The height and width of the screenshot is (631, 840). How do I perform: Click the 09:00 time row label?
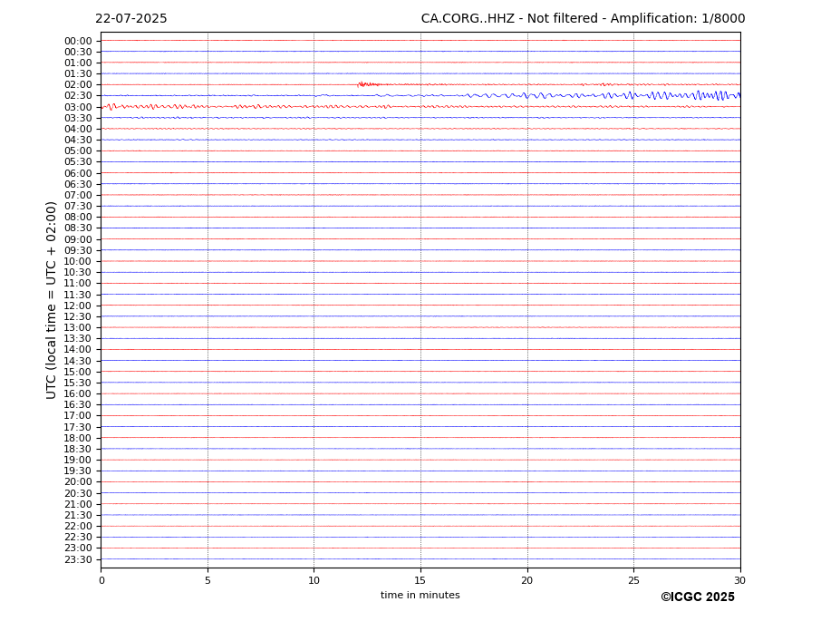click(78, 239)
